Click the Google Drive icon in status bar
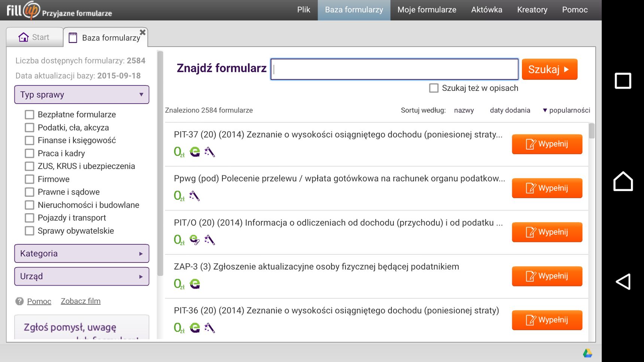The width and height of the screenshot is (644, 362). (587, 353)
